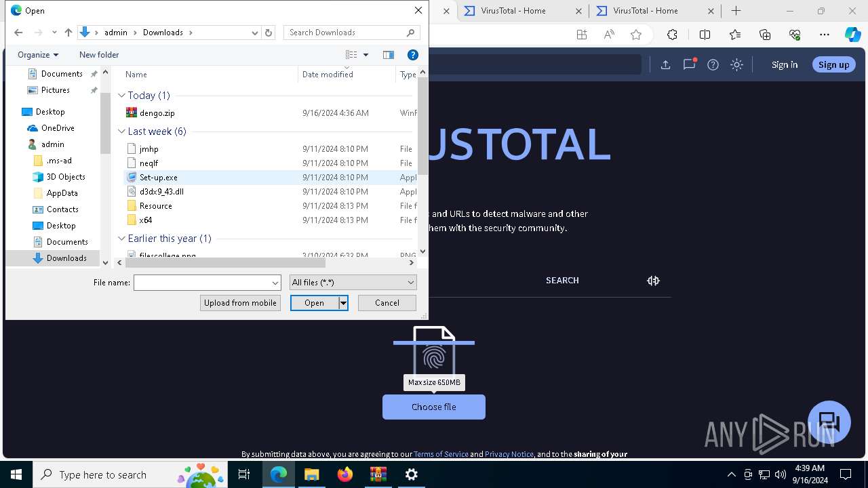868x488 pixels.
Task: Refresh the Downloads folder listing
Action: pyautogui.click(x=269, y=33)
